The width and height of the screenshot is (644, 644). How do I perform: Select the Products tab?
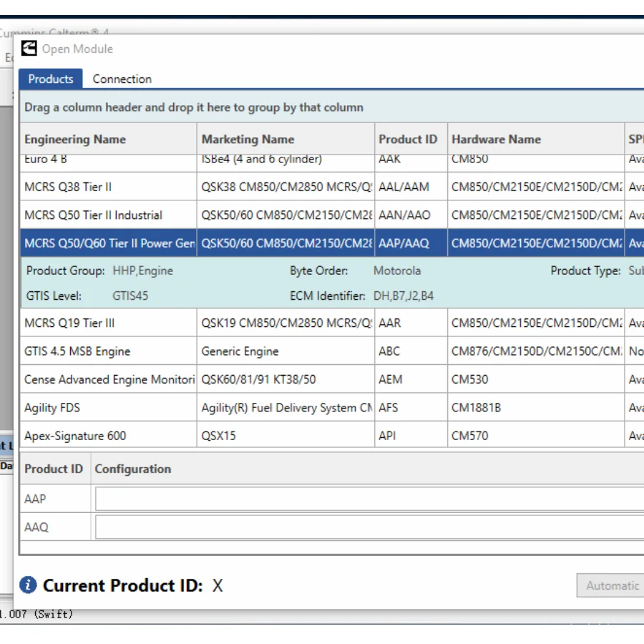pos(51,79)
